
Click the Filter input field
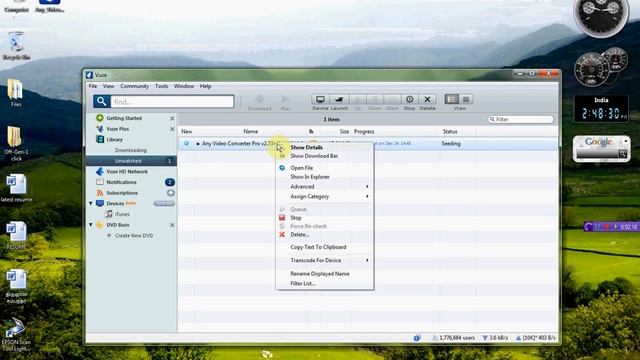coord(521,119)
